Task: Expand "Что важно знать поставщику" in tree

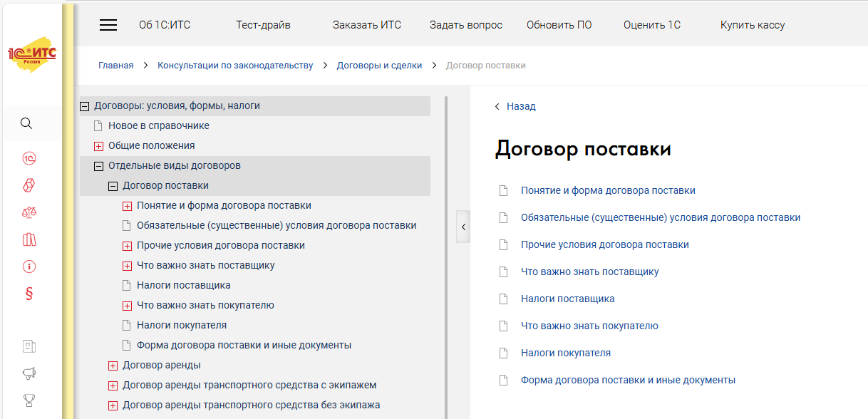Action: (x=128, y=266)
